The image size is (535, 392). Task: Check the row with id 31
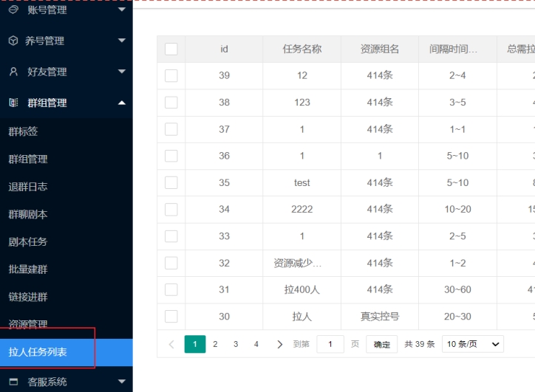[171, 289]
